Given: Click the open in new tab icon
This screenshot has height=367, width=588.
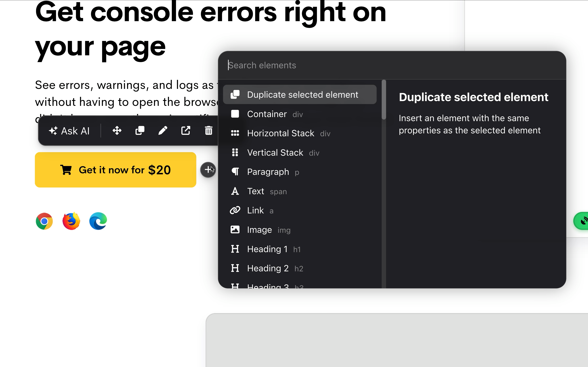Looking at the screenshot, I should 186,131.
